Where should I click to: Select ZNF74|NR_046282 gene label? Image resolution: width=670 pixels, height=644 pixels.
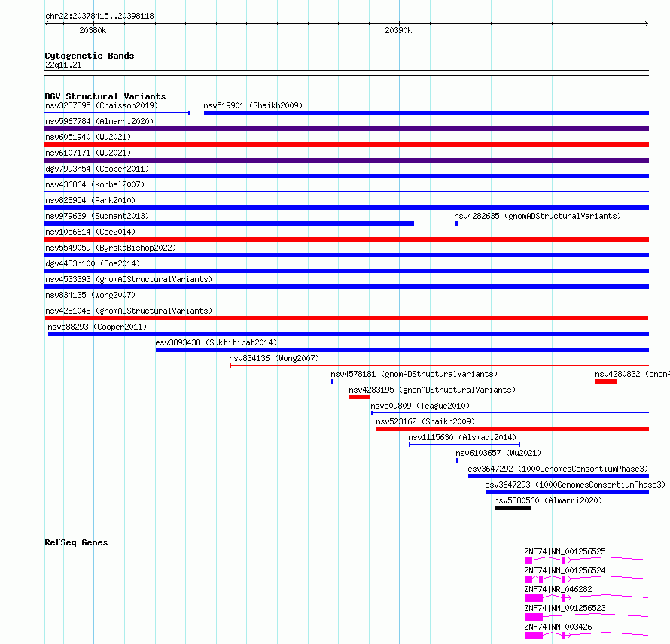pos(558,589)
